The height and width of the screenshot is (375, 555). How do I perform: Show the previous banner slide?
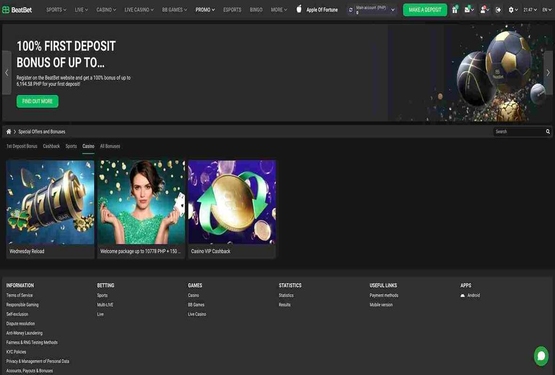click(7, 73)
